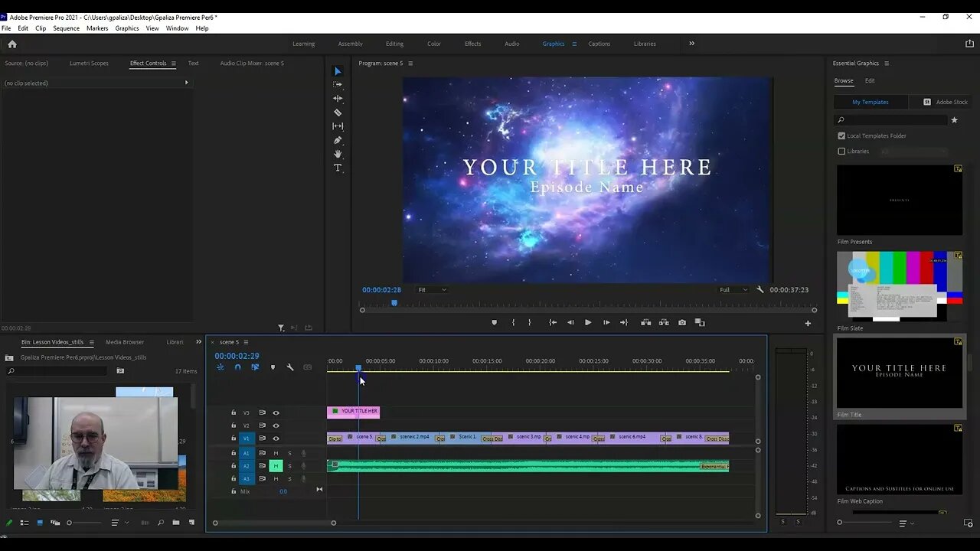980x551 pixels.
Task: Toggle lock on V3 track
Action: pos(234,412)
